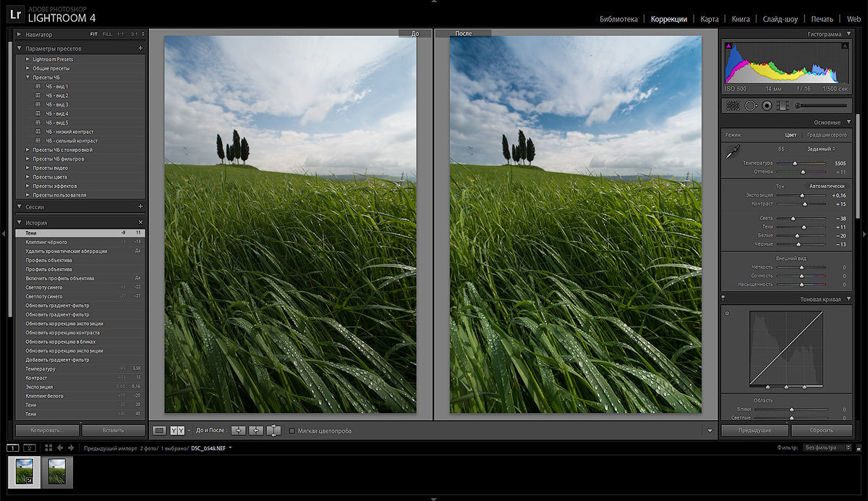The height and width of the screenshot is (501, 868).
Task: Apply preset ЧБ - сильный контраст
Action: tap(72, 140)
